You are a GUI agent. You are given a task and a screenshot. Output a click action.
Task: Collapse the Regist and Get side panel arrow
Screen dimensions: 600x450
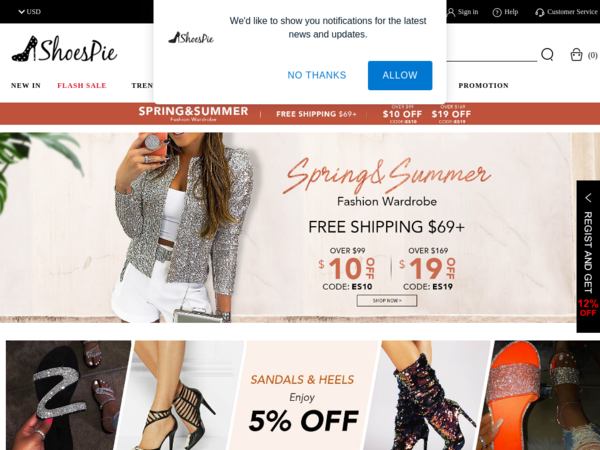tap(588, 198)
